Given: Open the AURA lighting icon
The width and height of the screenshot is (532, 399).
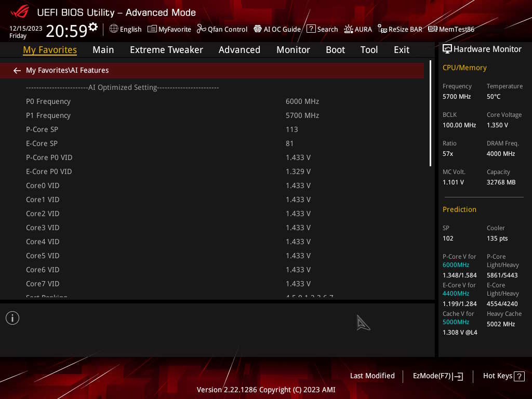Looking at the screenshot, I should click(x=349, y=29).
